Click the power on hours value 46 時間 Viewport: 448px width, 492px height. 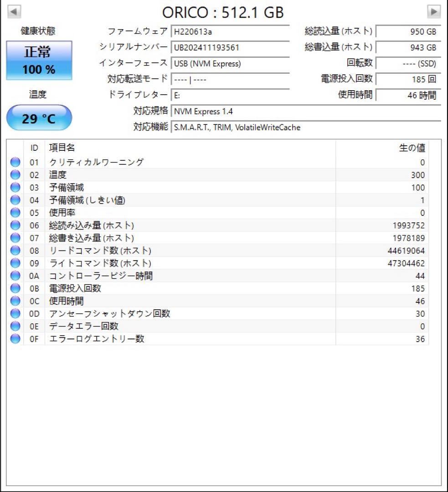pos(408,95)
